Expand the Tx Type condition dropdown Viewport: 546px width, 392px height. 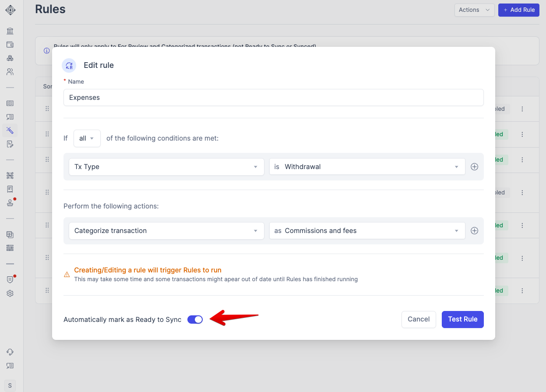tap(166, 167)
